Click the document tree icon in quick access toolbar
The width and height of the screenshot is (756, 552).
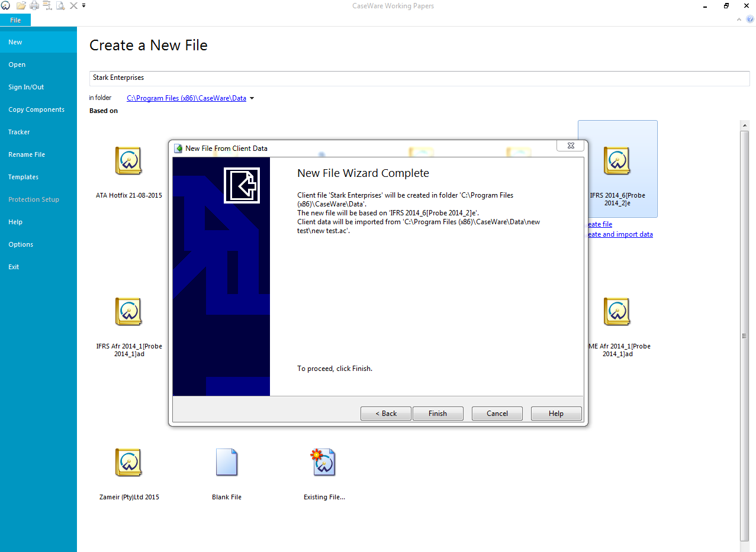click(x=47, y=6)
